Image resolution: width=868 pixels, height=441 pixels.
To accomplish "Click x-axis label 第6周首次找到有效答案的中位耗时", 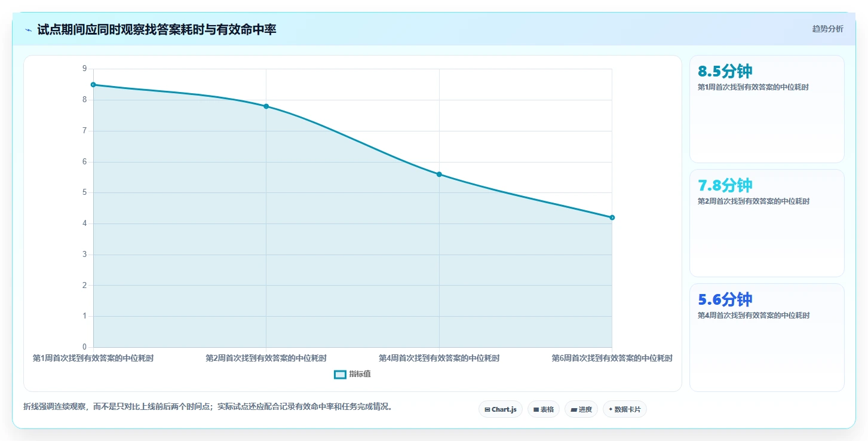I will point(612,359).
